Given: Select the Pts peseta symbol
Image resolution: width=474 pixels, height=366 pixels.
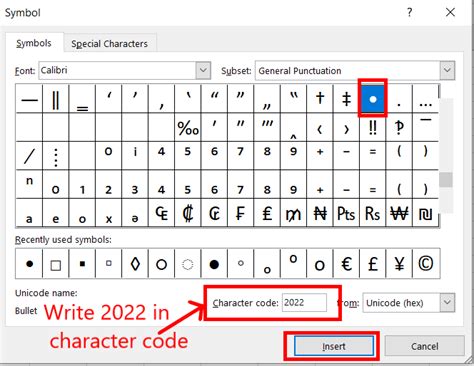Looking at the screenshot, I should (x=346, y=213).
